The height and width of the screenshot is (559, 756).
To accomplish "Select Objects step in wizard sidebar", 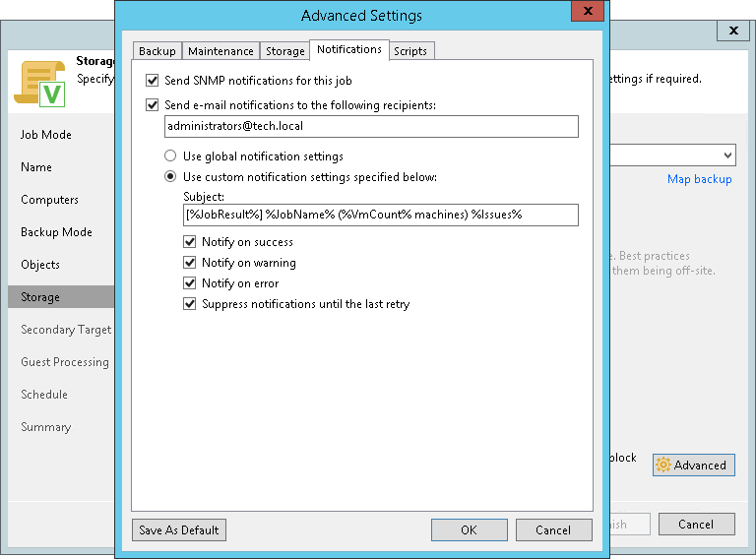I will pyautogui.click(x=40, y=265).
